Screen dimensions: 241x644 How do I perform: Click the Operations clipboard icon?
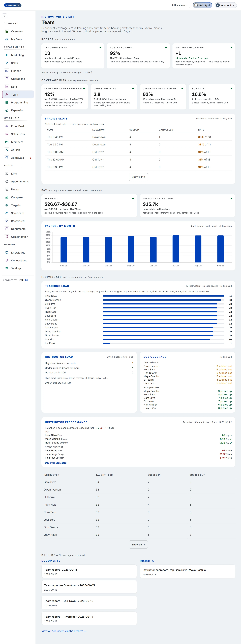coord(7,79)
